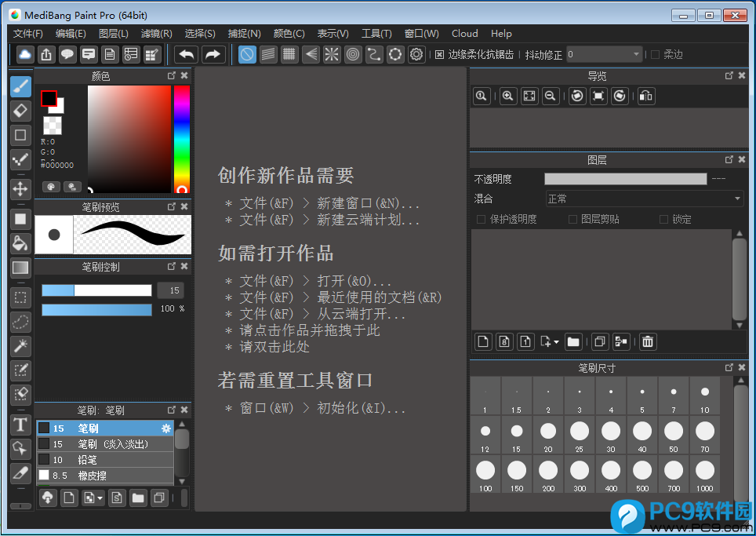Image resolution: width=756 pixels, height=536 pixels.
Task: Enable 图层剪贴 checkbox
Action: click(572, 220)
